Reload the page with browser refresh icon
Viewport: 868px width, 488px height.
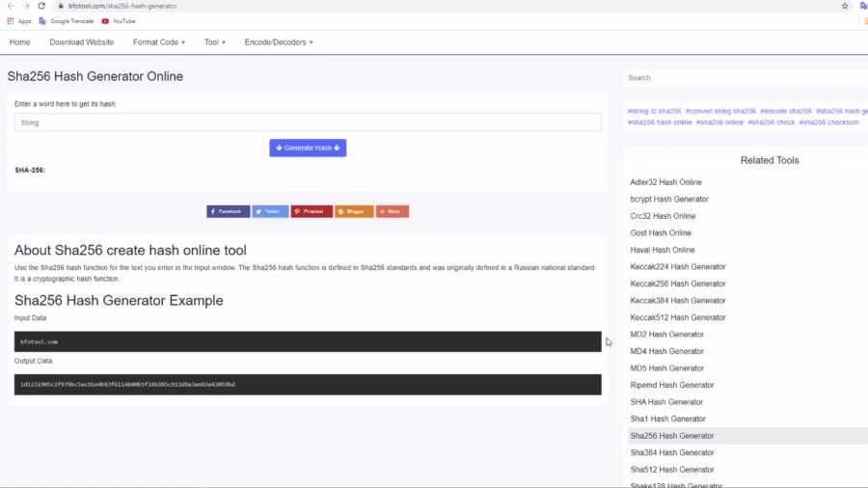pyautogui.click(x=41, y=6)
